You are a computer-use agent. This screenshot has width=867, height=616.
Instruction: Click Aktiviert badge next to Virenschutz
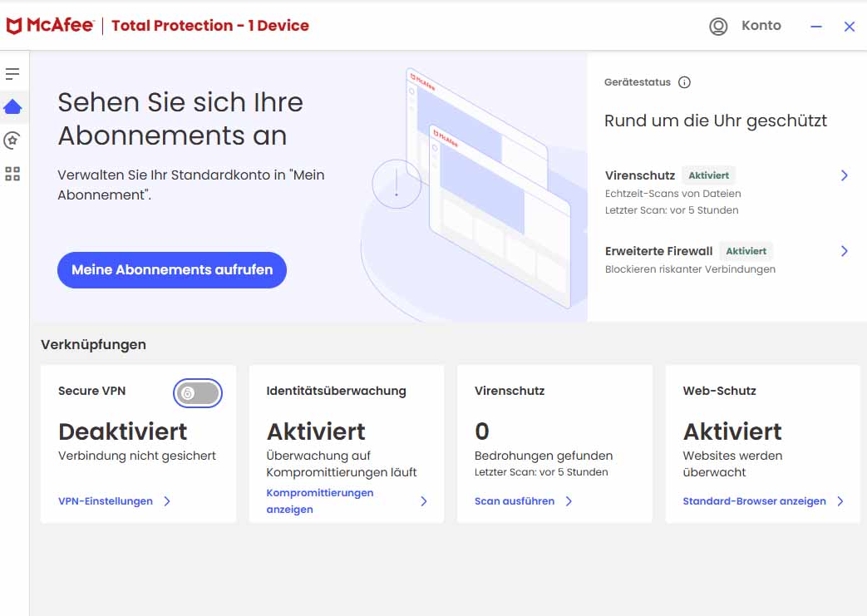click(708, 175)
